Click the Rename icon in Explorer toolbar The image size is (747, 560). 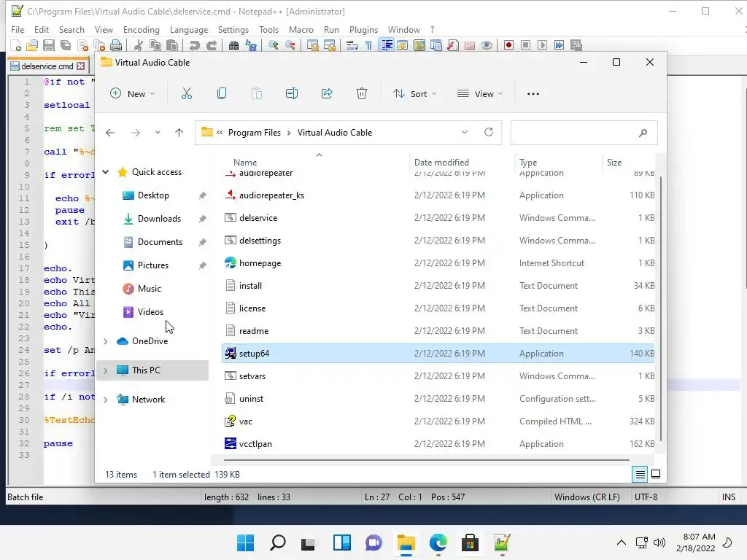292,94
